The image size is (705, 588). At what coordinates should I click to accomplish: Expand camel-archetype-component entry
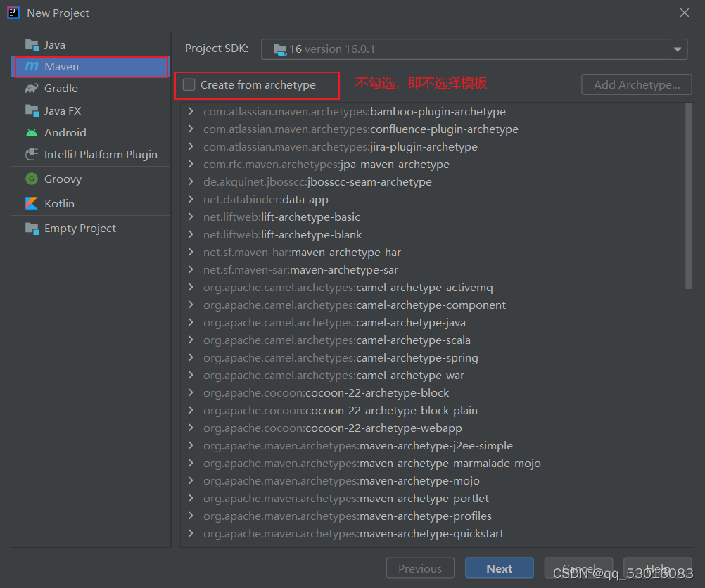coord(191,305)
